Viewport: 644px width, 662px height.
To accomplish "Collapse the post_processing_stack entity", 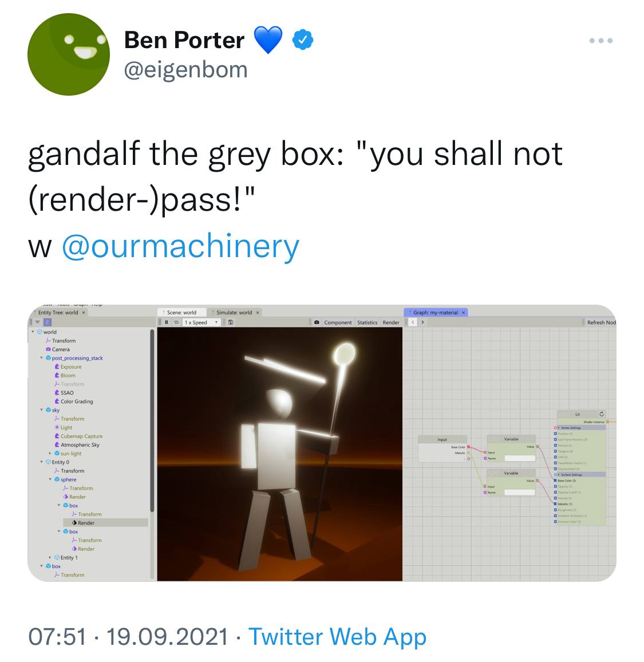I will pos(41,358).
